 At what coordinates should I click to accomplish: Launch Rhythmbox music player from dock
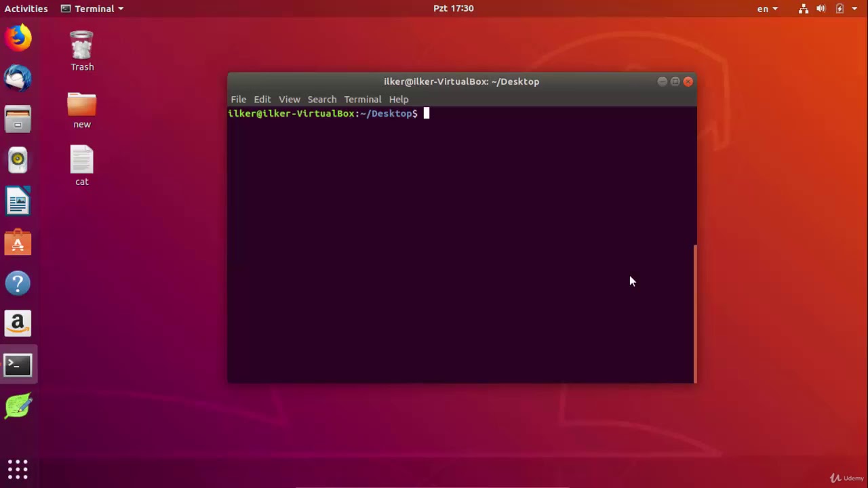click(x=18, y=160)
